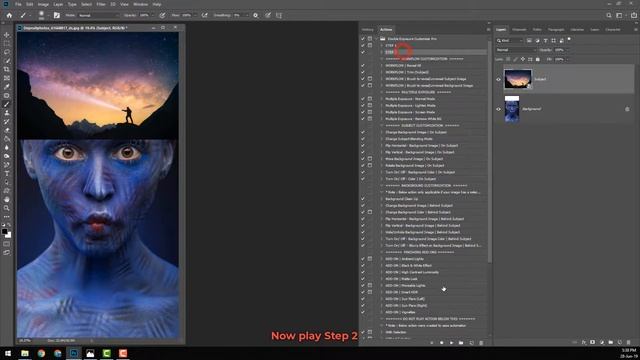The width and height of the screenshot is (640, 360).
Task: Expand the STEP 2 action
Action: tap(382, 52)
